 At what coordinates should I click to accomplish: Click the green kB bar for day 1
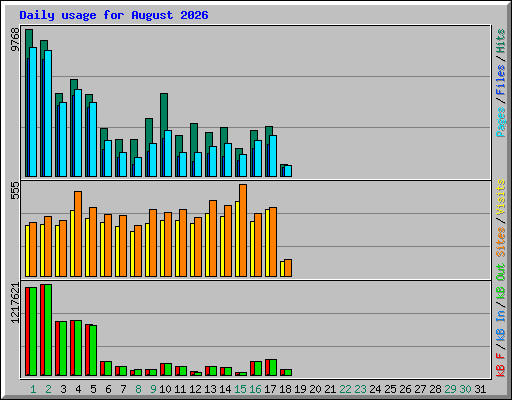click(33, 332)
